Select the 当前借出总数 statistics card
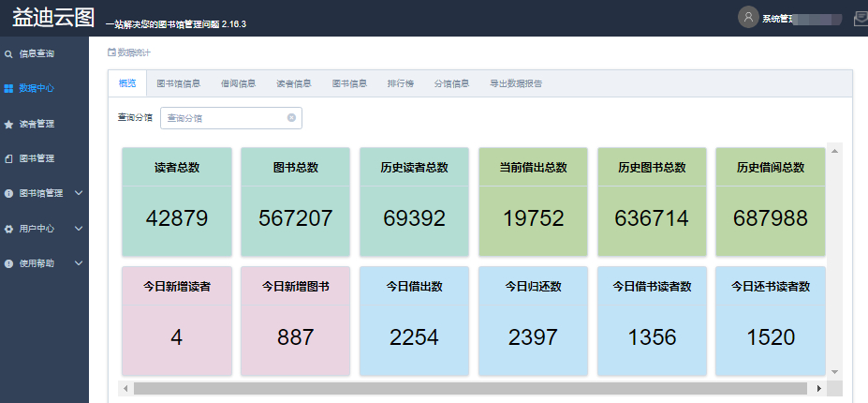Image resolution: width=868 pixels, height=403 pixels. coord(533,201)
